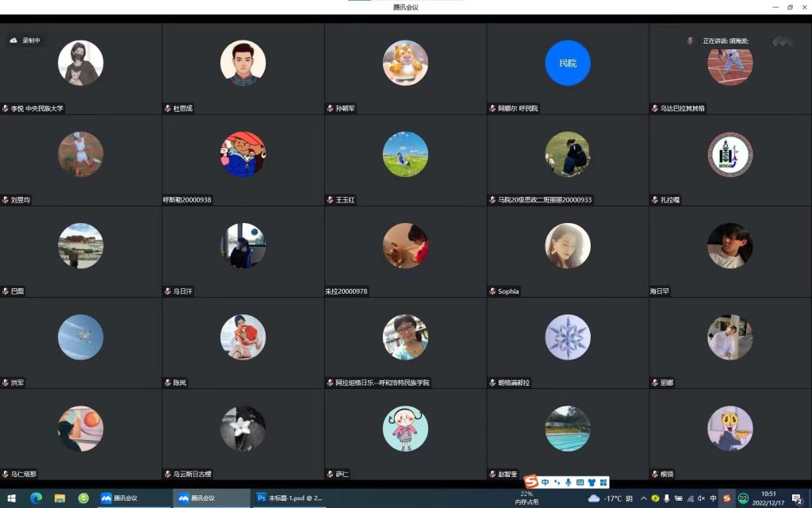The height and width of the screenshot is (508, 812).
Task: Click the muted mic icon beside 杜思成
Action: point(167,109)
